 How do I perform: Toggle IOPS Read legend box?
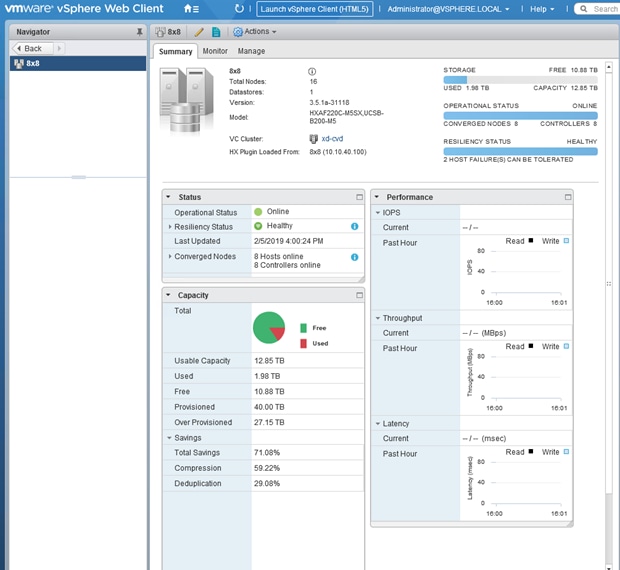[531, 240]
